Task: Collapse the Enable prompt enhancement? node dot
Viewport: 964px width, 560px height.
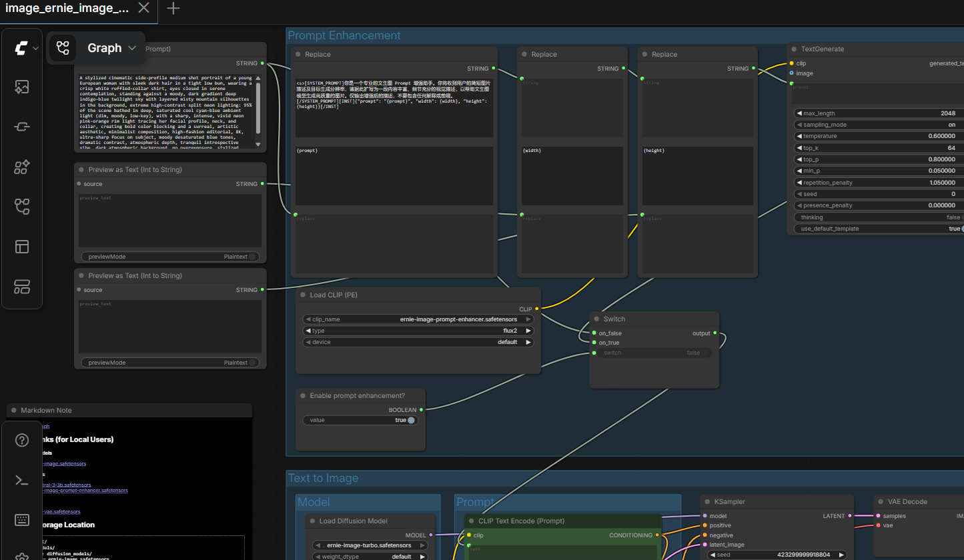Action: coord(303,396)
